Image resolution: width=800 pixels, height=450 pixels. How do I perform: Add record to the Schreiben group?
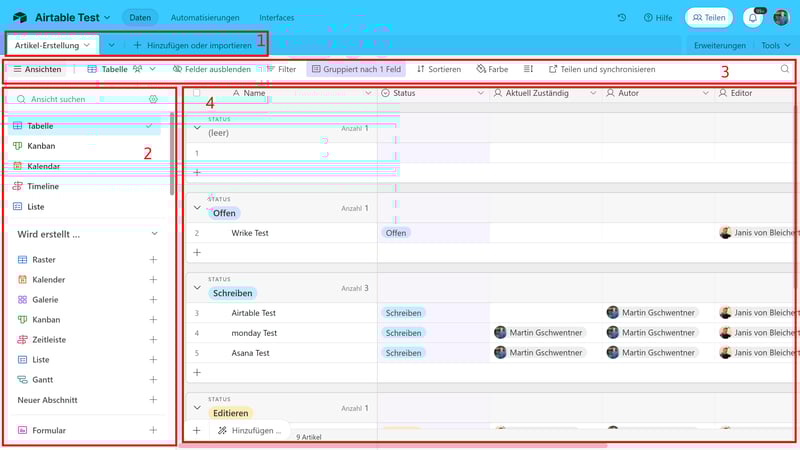pos(197,372)
